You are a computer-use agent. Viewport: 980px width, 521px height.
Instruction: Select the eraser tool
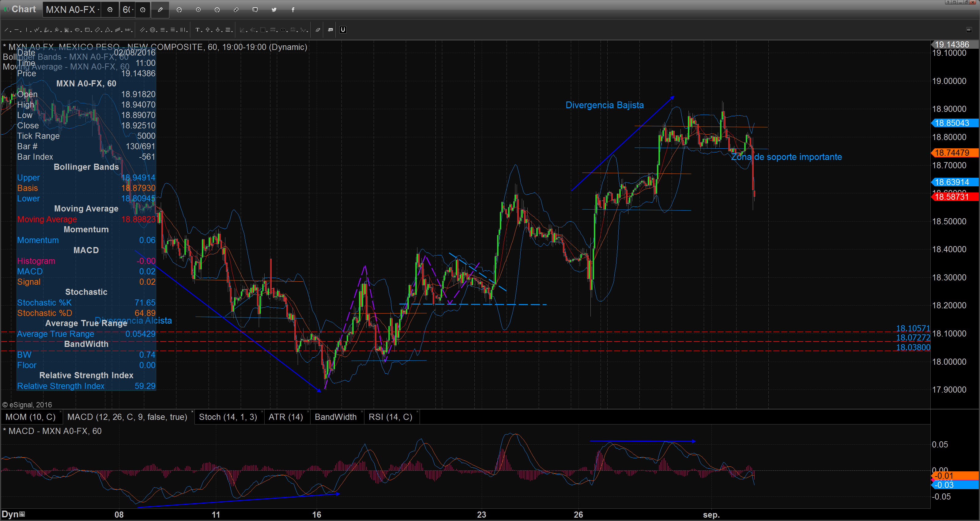coord(318,30)
